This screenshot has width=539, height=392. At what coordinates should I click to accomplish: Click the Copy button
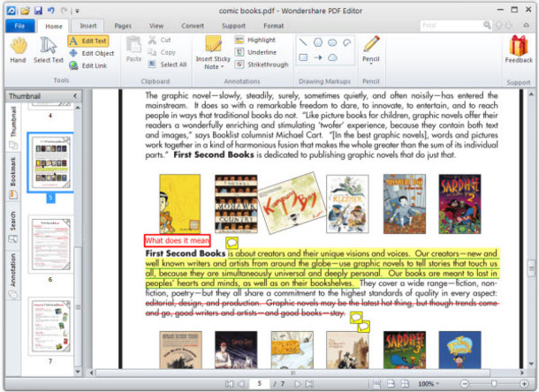point(162,52)
